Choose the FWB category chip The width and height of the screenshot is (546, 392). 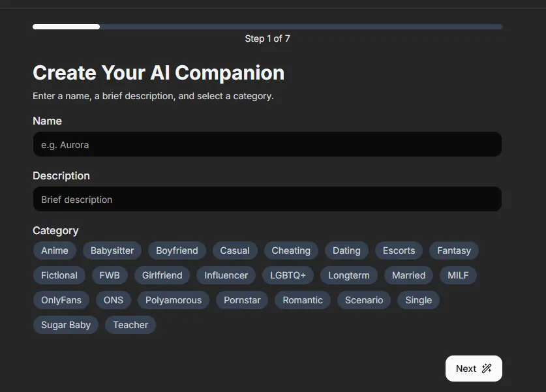pos(110,275)
